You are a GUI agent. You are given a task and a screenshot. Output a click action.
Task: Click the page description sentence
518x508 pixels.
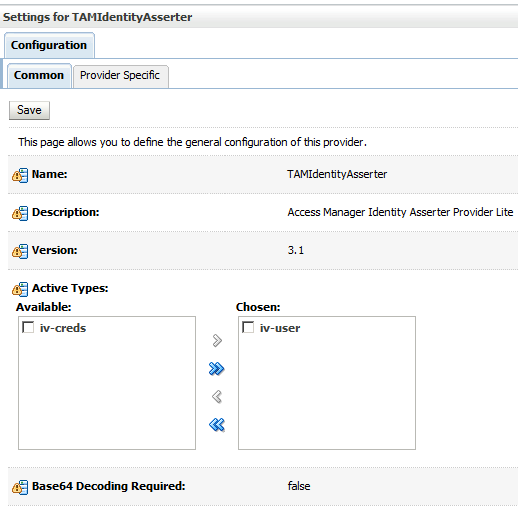(x=192, y=142)
